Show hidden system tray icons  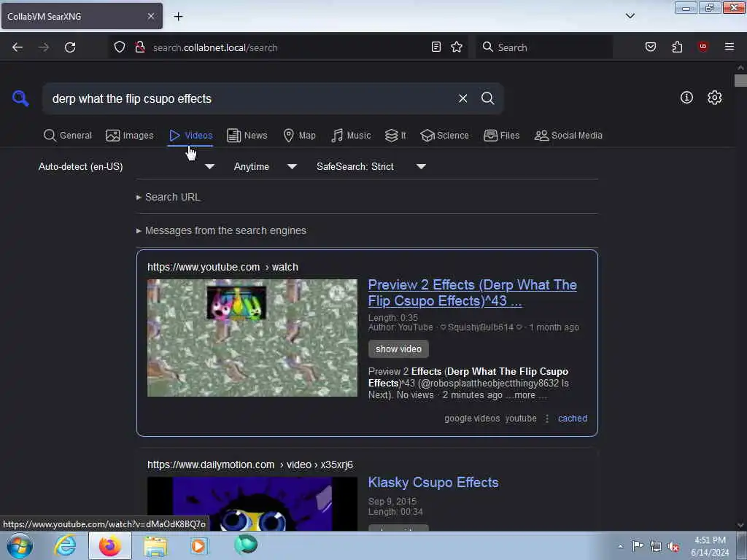tap(620, 546)
